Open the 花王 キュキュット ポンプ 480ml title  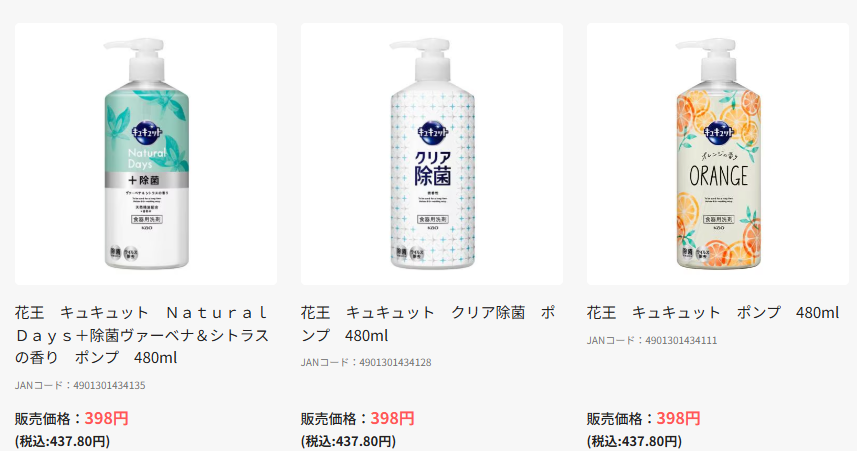coord(713,313)
